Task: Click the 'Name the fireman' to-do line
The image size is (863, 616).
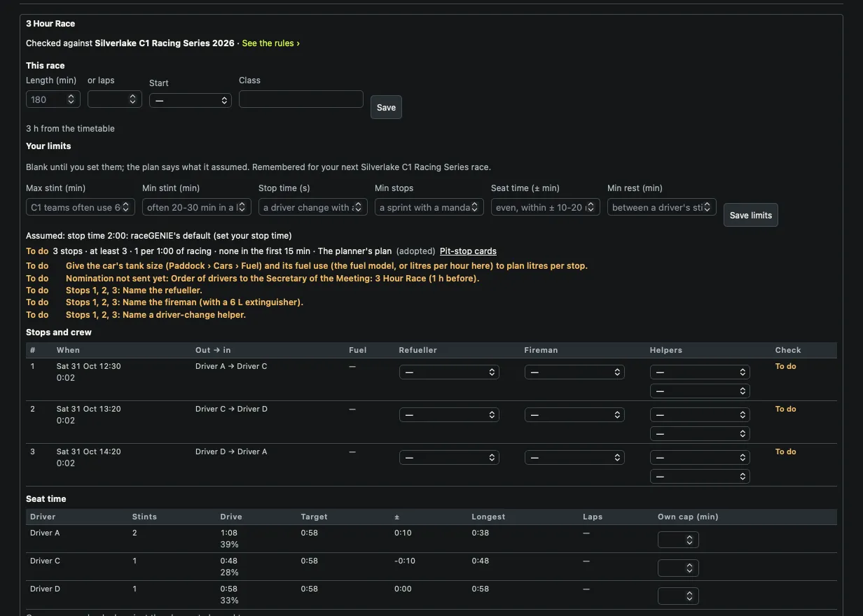Action: click(184, 302)
